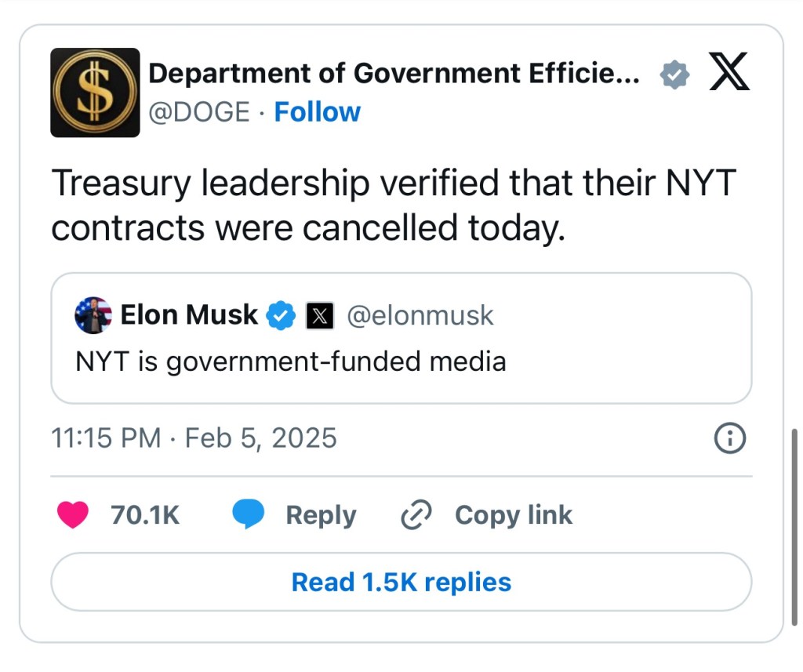Click the Reply button label
The image size is (803, 672).
pos(321,515)
